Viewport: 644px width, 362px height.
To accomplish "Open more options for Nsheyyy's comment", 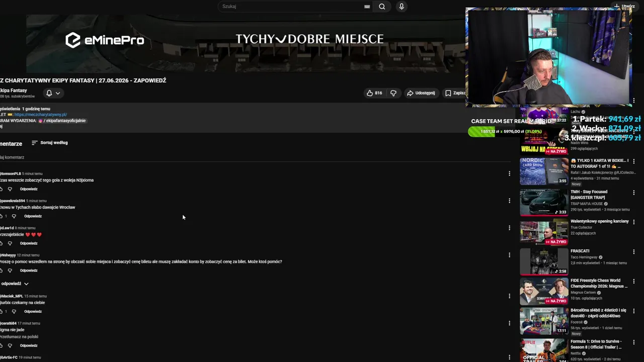I will coord(509,255).
